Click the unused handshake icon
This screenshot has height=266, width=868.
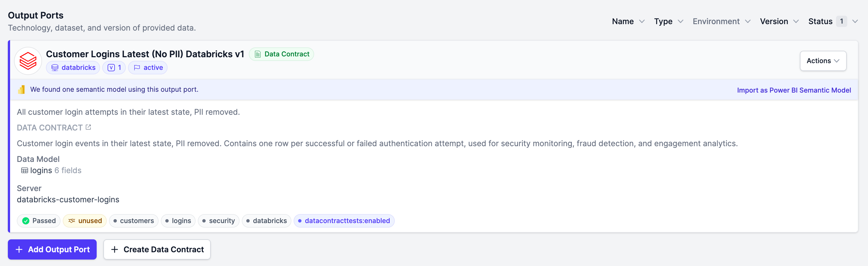[72, 221]
